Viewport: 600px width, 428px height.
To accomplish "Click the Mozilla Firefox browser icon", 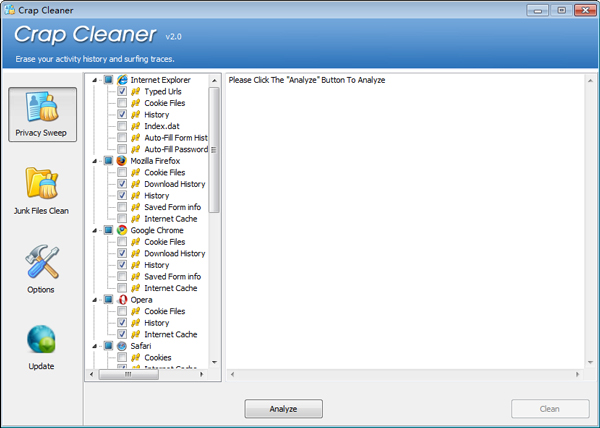I will pyautogui.click(x=122, y=161).
